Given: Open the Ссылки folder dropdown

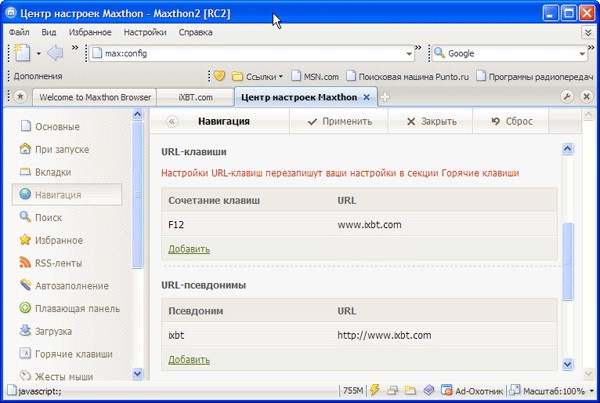Looking at the screenshot, I should (258, 75).
